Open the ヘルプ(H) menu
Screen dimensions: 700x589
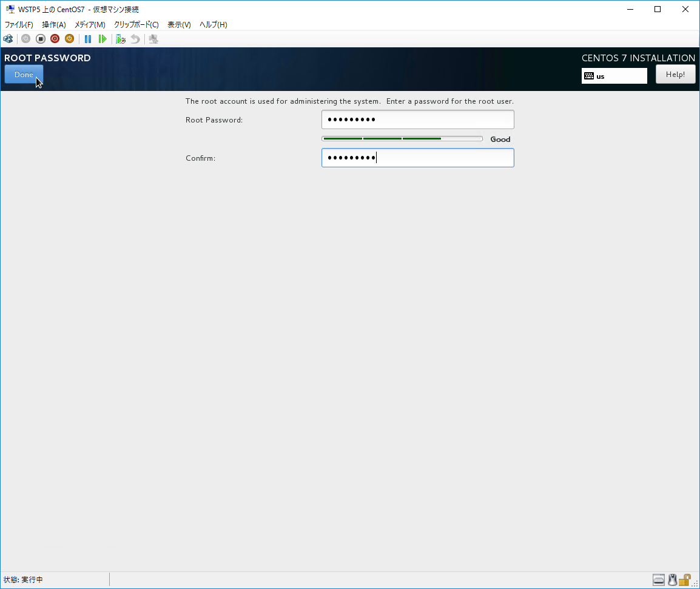[214, 25]
